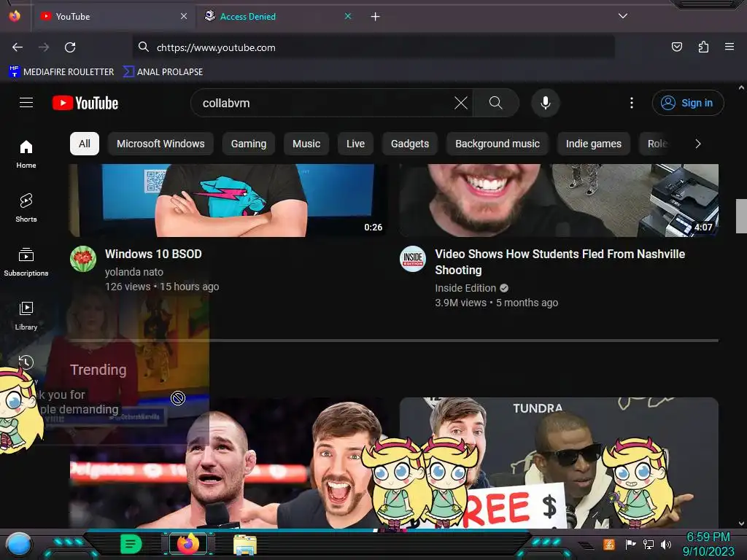Open the volume speaker tray icon
This screenshot has width=747, height=560.
click(x=666, y=544)
